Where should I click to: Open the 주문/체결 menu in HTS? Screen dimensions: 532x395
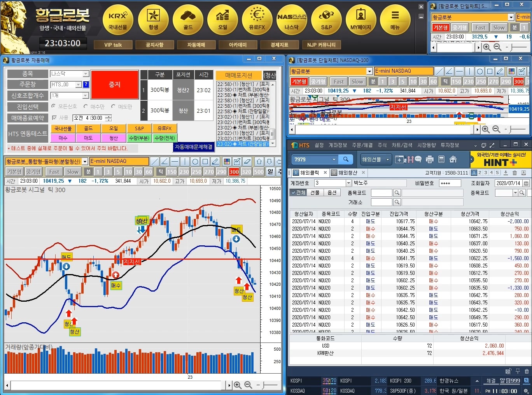point(362,145)
